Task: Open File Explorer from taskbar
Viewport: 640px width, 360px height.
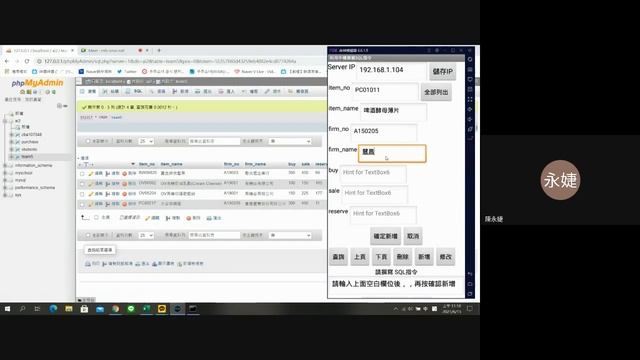Action: (x=69, y=309)
